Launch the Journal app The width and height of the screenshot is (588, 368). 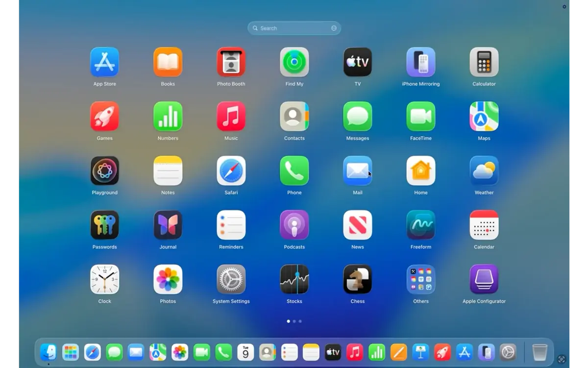(x=168, y=225)
